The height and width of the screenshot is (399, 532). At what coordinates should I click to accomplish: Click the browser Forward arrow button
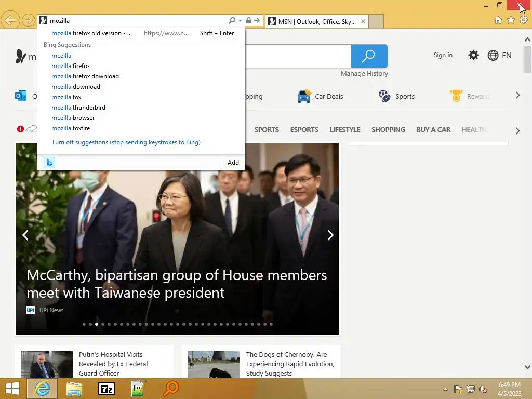click(29, 20)
